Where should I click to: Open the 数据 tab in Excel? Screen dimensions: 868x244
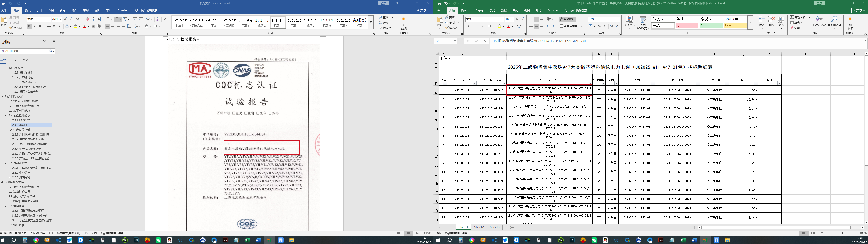point(504,10)
